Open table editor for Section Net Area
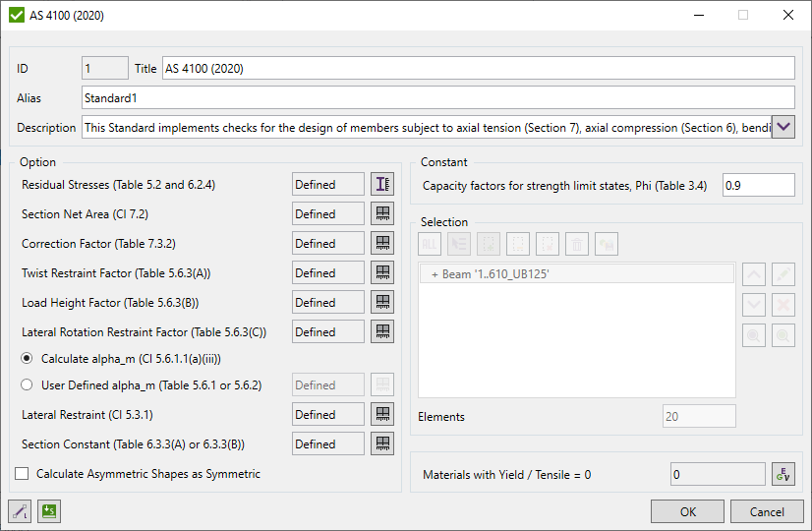Image resolution: width=812 pixels, height=531 pixels. tap(381, 214)
